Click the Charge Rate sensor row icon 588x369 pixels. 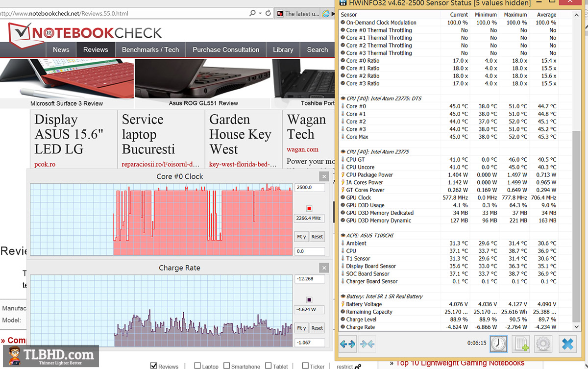pos(343,327)
